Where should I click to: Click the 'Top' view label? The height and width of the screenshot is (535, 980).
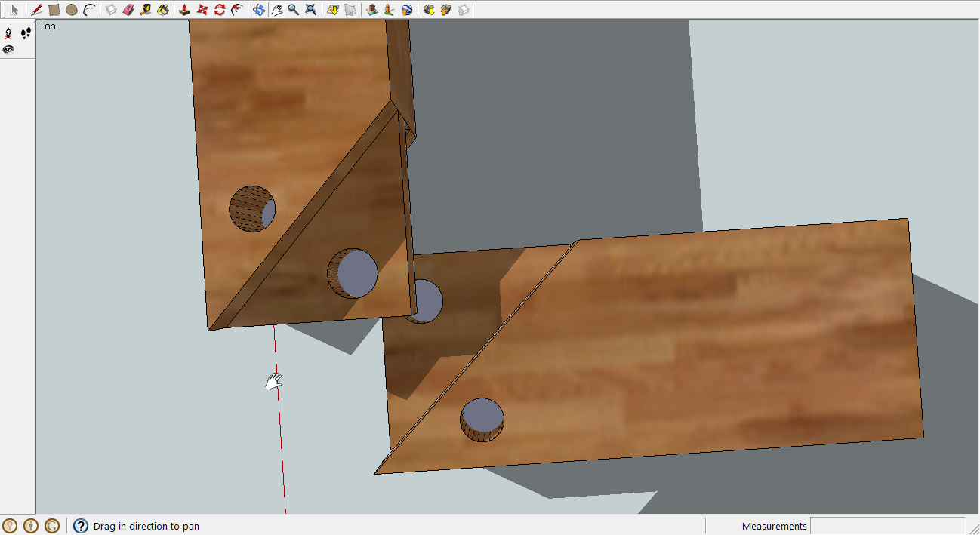(x=48, y=26)
